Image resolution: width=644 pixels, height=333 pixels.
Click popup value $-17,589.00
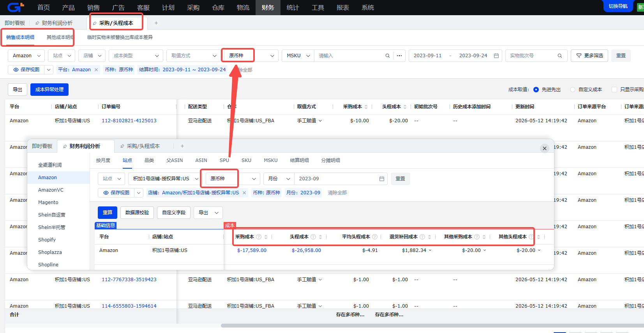tap(252, 250)
